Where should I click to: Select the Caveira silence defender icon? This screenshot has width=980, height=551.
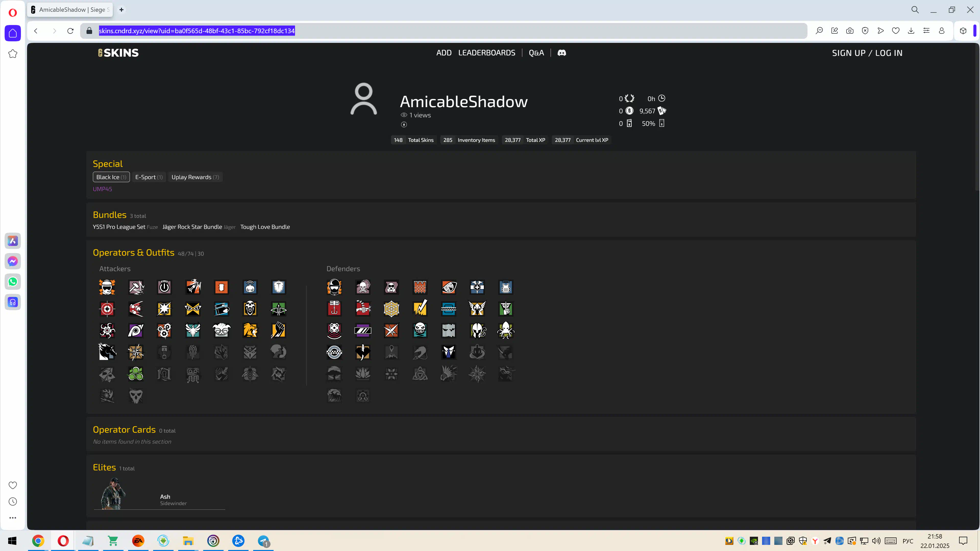click(x=506, y=309)
